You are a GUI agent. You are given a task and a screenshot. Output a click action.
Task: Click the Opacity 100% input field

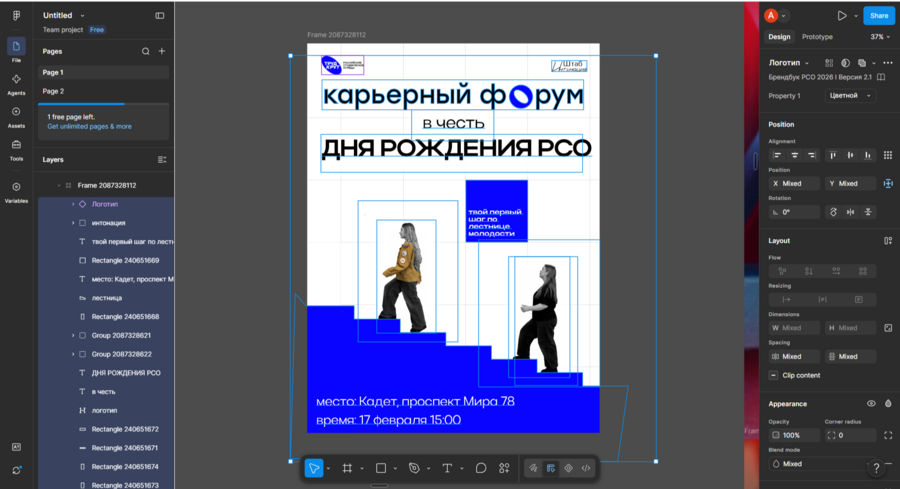[794, 435]
